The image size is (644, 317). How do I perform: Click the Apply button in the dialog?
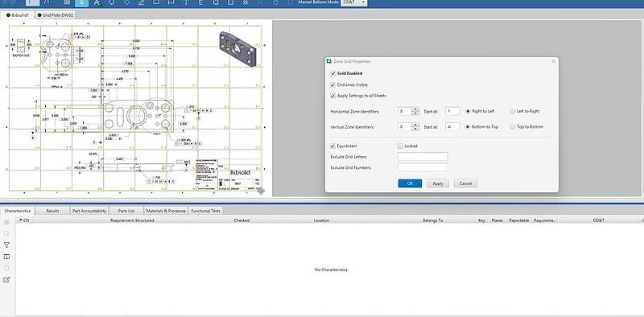point(438,183)
